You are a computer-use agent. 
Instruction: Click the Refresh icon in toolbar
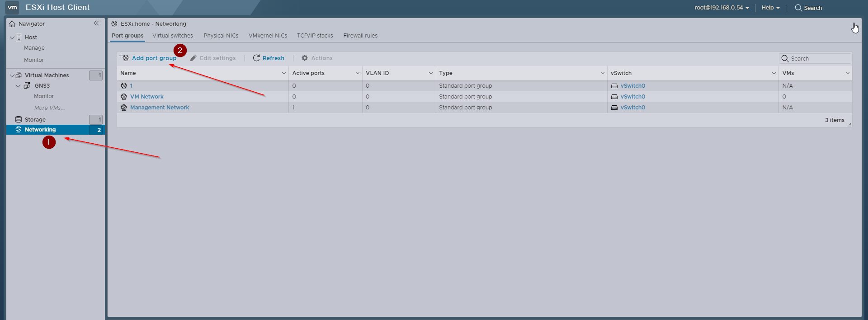tap(256, 58)
